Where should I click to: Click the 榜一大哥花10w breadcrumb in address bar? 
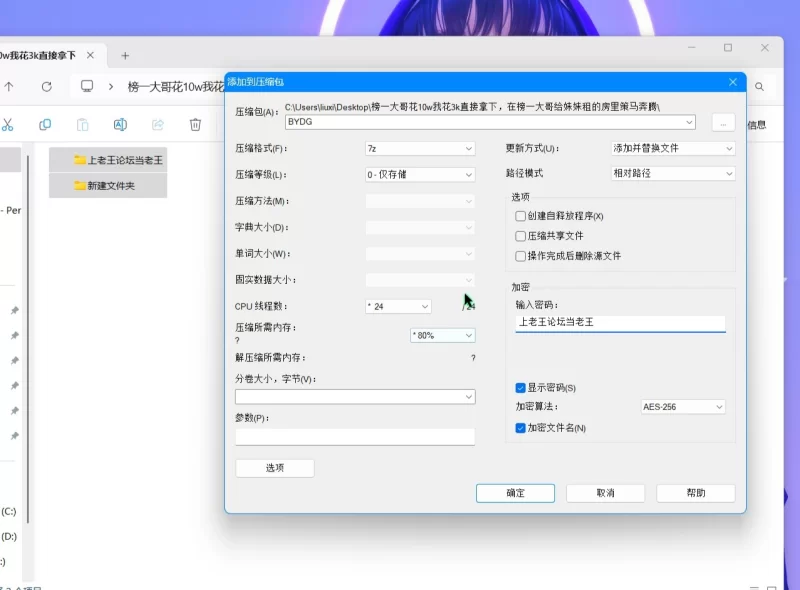[176, 87]
